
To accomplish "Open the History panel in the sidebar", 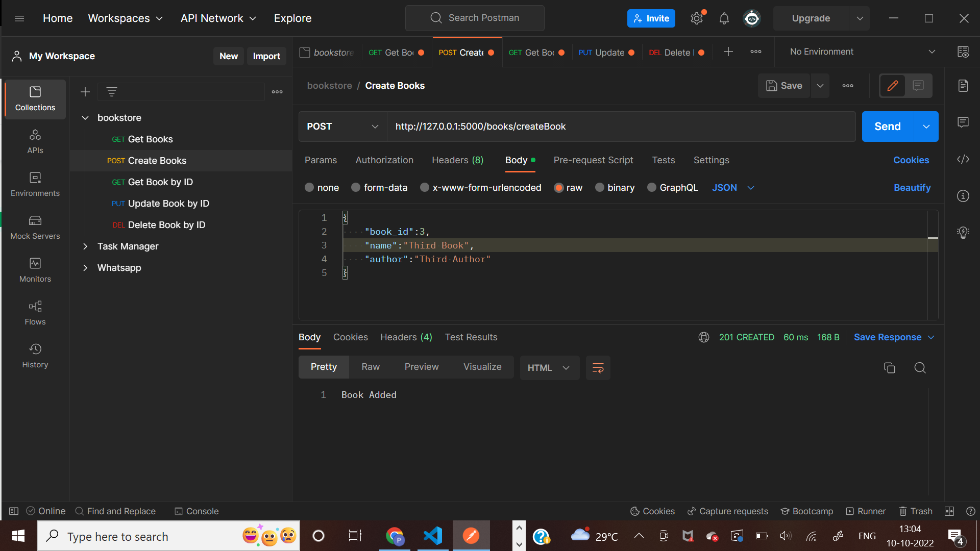I will coord(35,356).
